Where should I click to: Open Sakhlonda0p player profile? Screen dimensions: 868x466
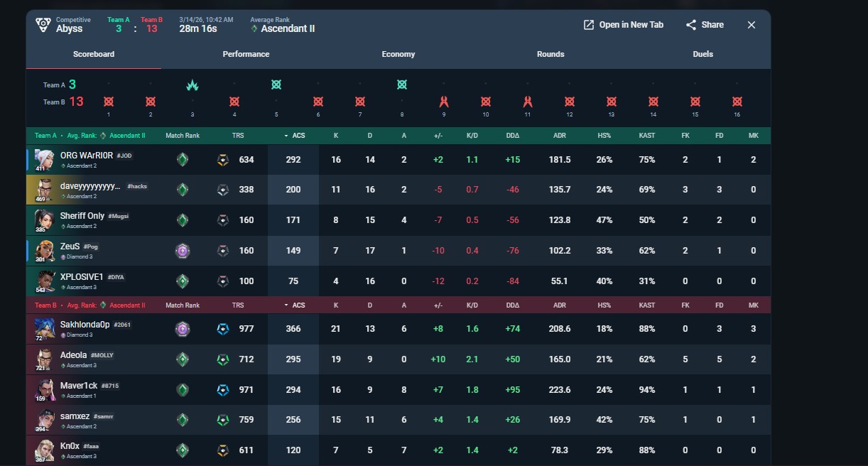85,324
